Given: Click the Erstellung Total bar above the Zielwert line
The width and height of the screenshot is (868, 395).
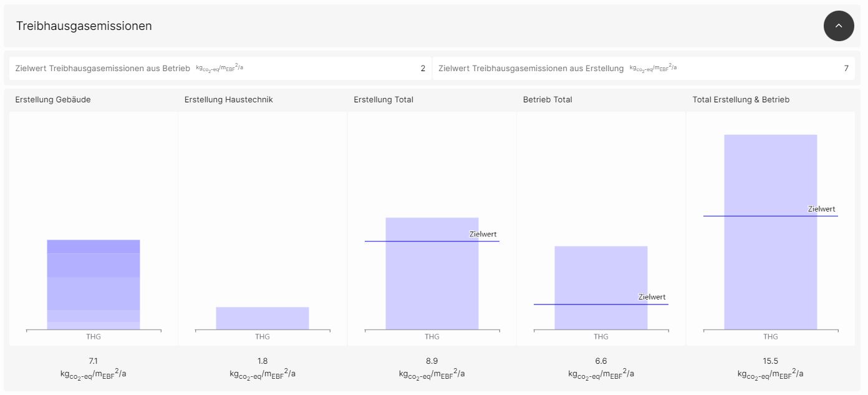Looking at the screenshot, I should tap(432, 228).
